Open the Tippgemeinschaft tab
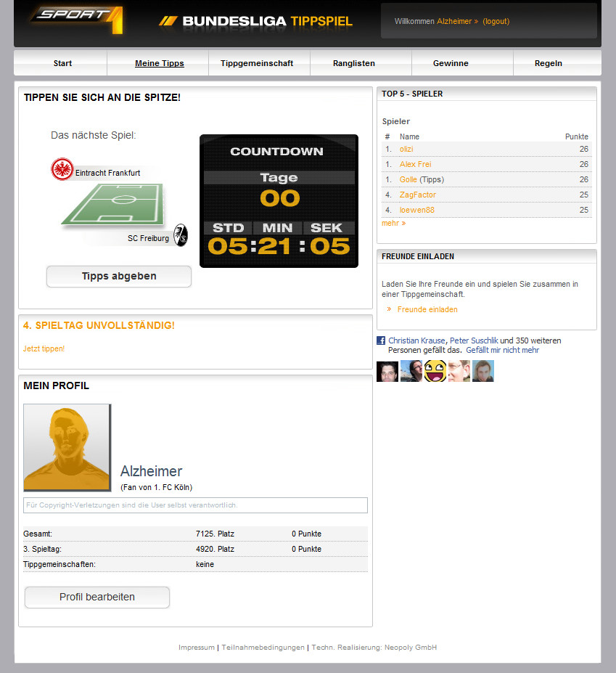 pos(257,63)
